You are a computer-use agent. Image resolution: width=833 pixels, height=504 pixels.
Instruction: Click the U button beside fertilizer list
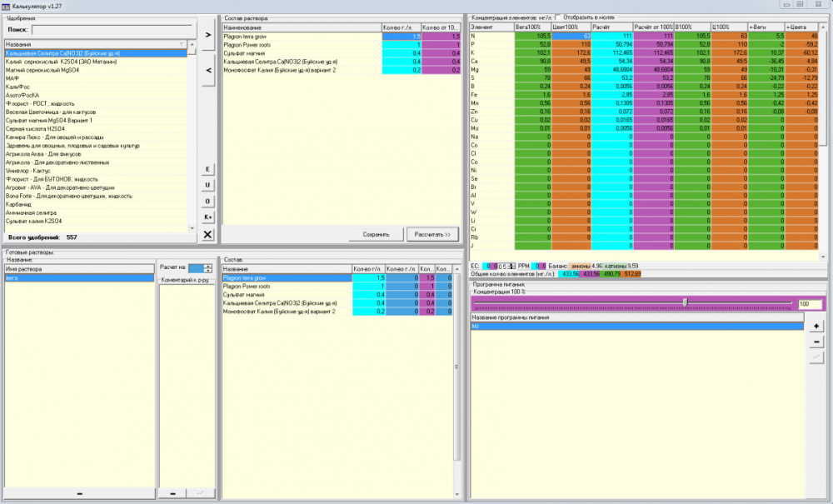click(207, 185)
